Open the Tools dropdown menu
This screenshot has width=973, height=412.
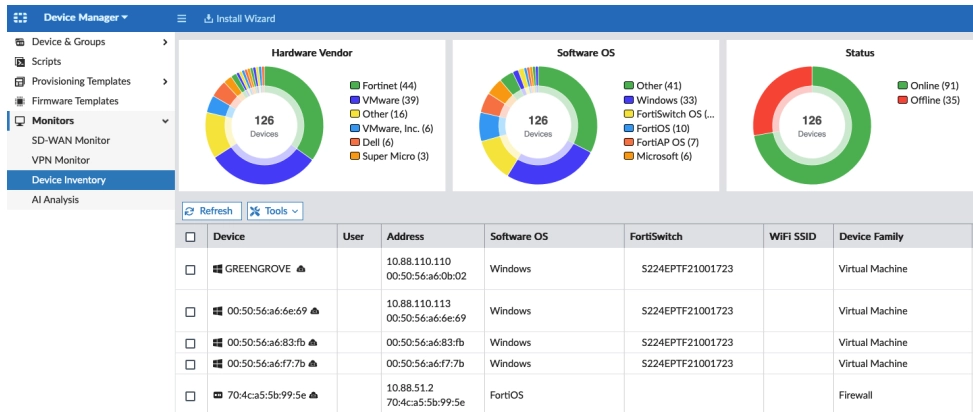(x=275, y=211)
